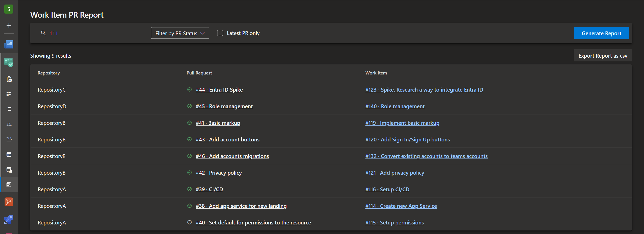
Task: Open the Queries sidebar icon
Action: pos(9,139)
